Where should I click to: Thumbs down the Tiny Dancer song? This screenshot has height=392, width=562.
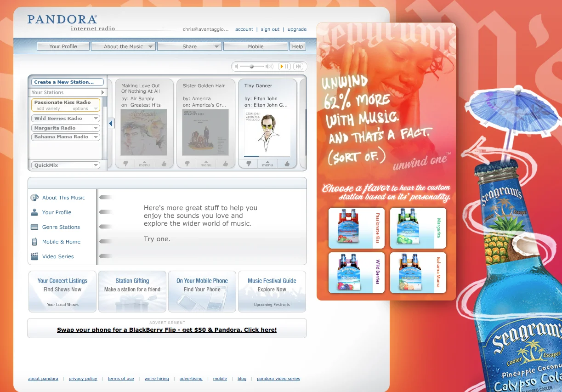click(x=249, y=164)
